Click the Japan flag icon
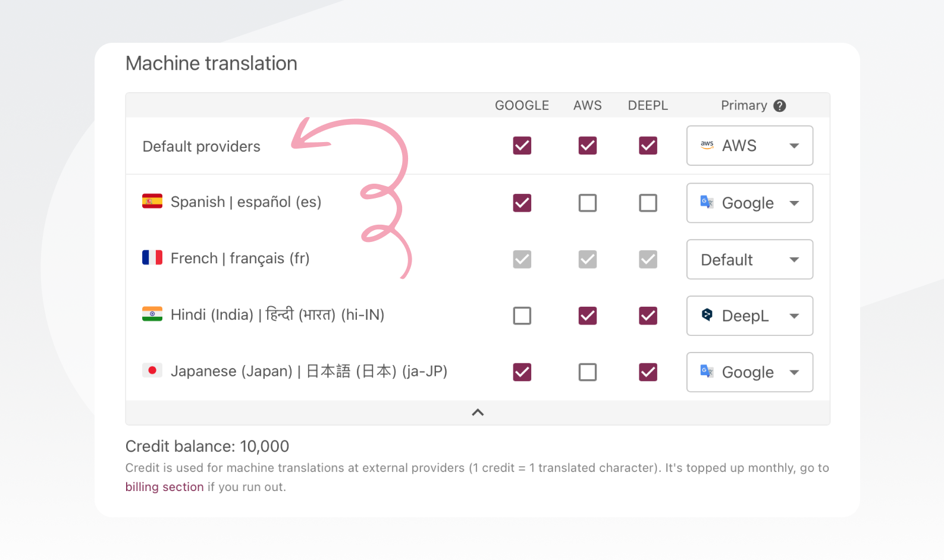 [x=152, y=370]
